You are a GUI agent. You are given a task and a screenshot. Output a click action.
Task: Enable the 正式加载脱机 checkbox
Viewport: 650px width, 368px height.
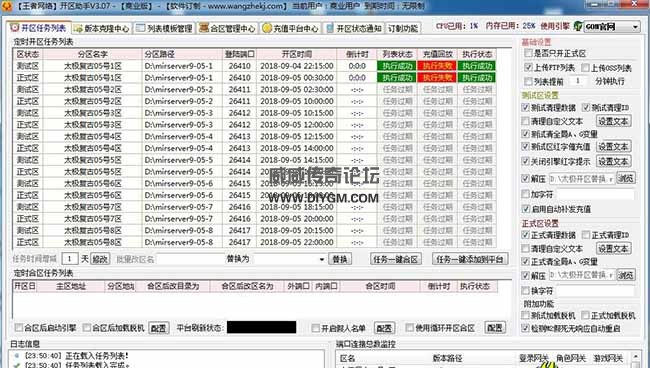click(586, 315)
